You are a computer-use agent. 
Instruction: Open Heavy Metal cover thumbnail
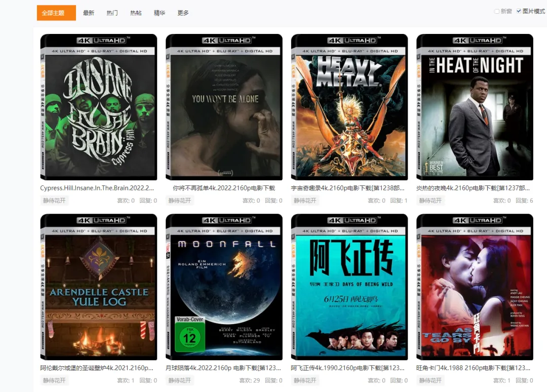349,107
